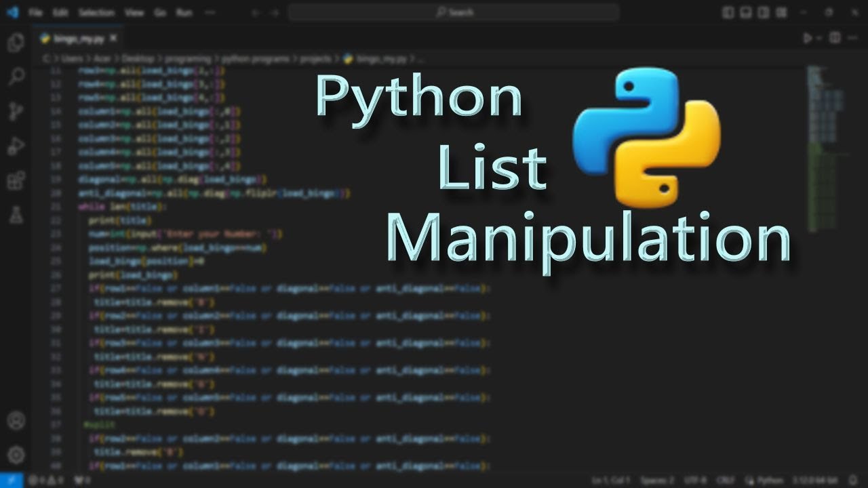Change line endings via CRLF entry

(726, 481)
